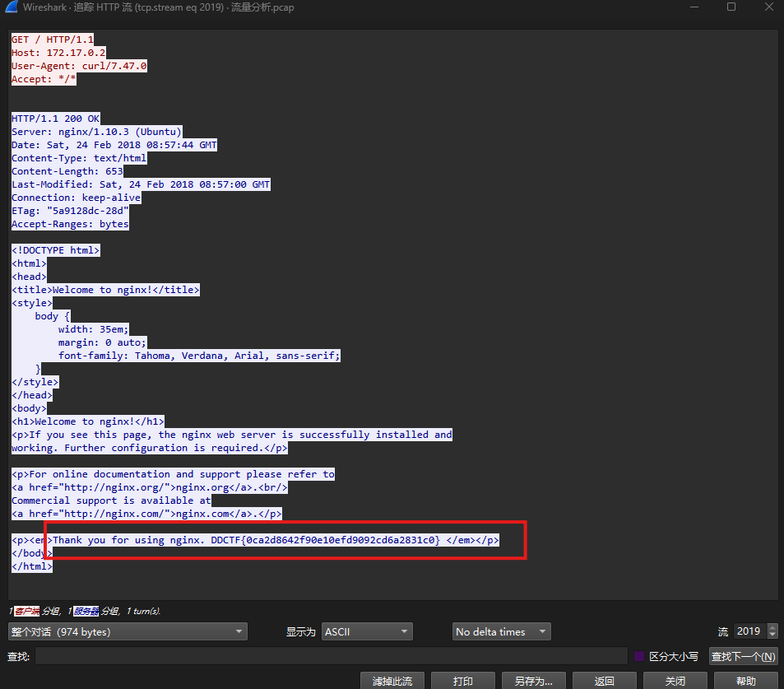
Task: Click the <!DOCTYPE html> line
Action: point(55,250)
